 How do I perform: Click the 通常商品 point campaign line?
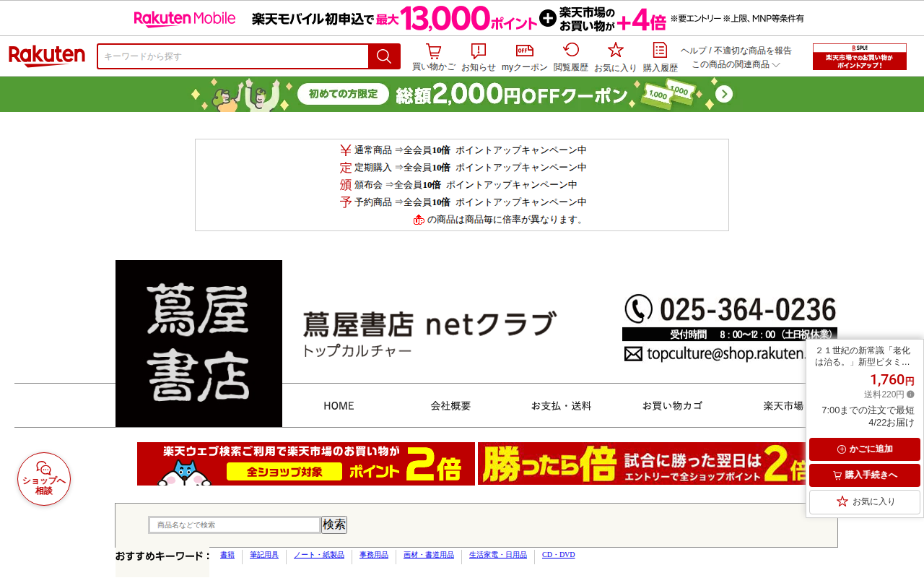pyautogui.click(x=463, y=150)
